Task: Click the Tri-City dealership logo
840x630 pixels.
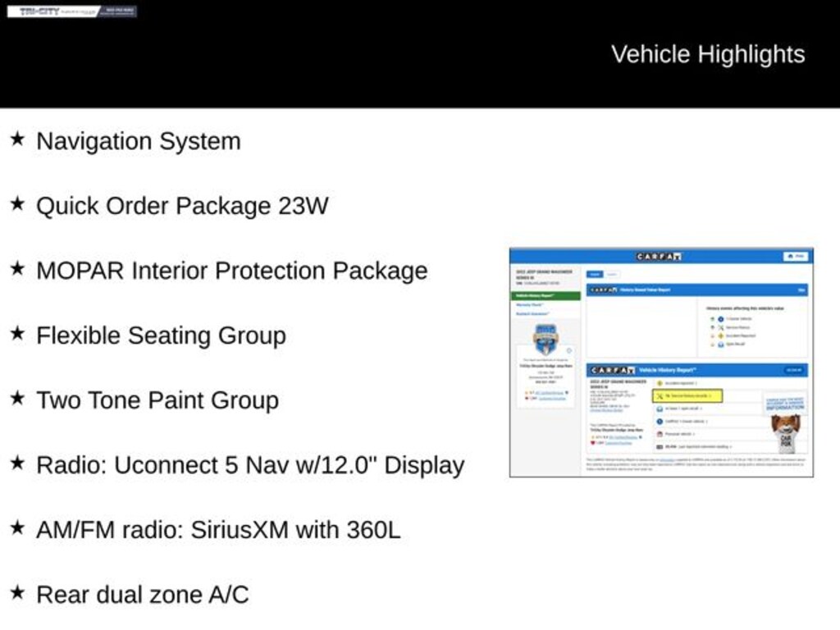Action: point(72,11)
